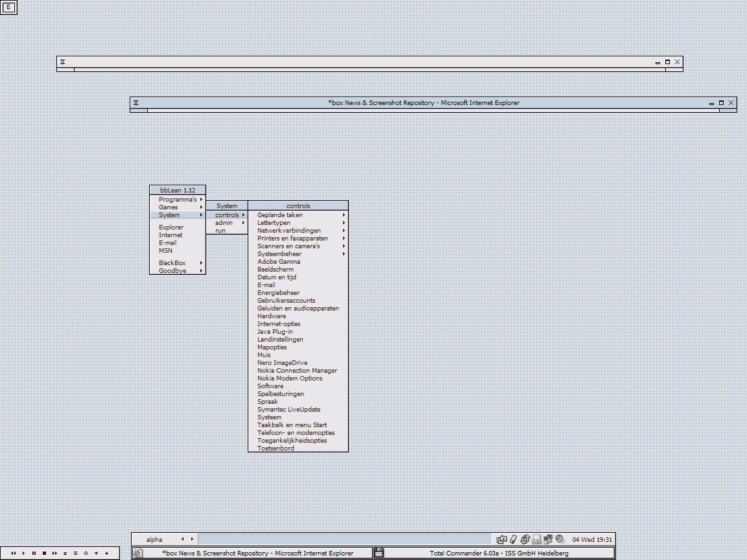Click the hourglass icon on the Internet Explorer titlebar
This screenshot has height=560, width=747.
click(x=136, y=103)
